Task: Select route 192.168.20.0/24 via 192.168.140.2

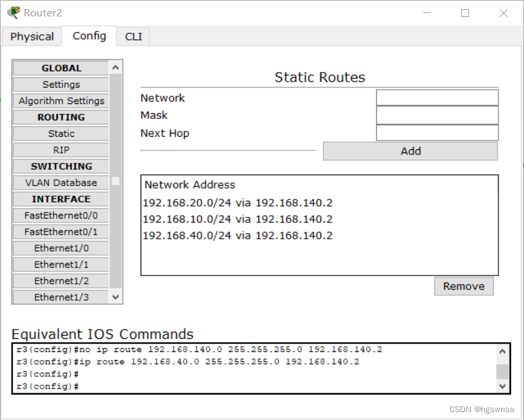Action: pyautogui.click(x=237, y=203)
